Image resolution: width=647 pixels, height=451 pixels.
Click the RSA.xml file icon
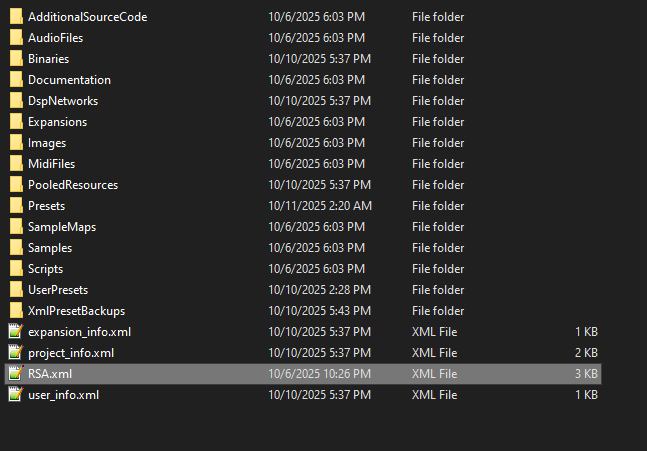tap(15, 374)
